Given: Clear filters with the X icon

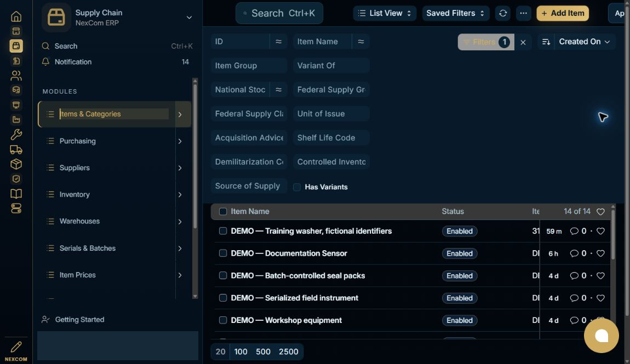Looking at the screenshot, I should [523, 42].
